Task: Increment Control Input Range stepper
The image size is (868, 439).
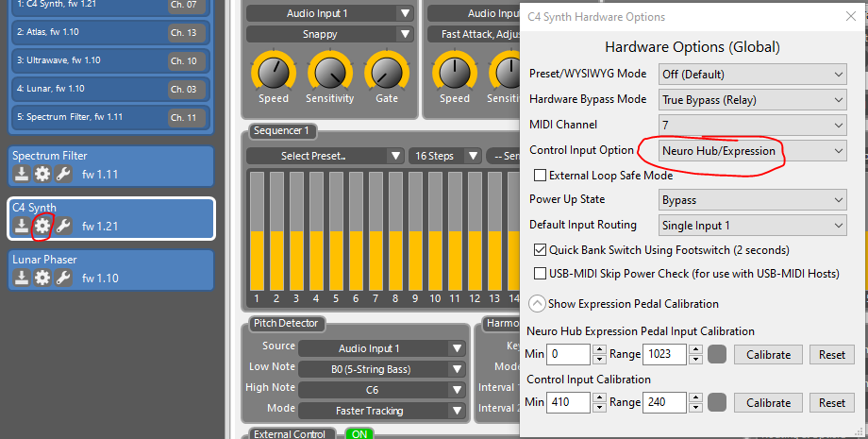Action: tap(695, 397)
